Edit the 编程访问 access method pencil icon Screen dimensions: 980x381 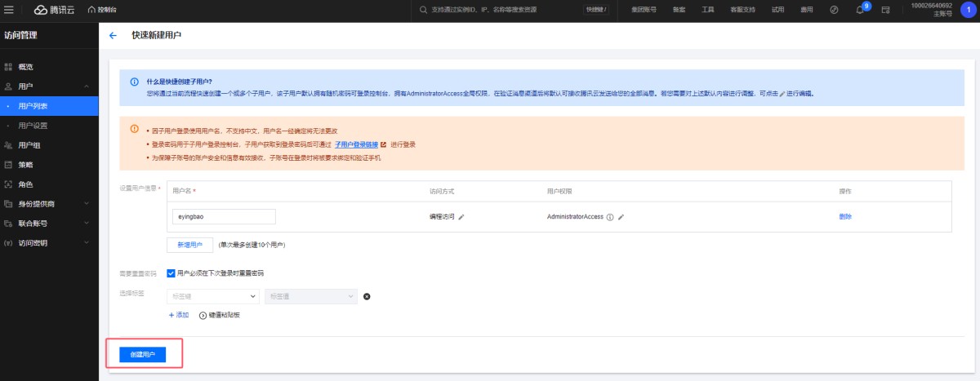tap(461, 217)
